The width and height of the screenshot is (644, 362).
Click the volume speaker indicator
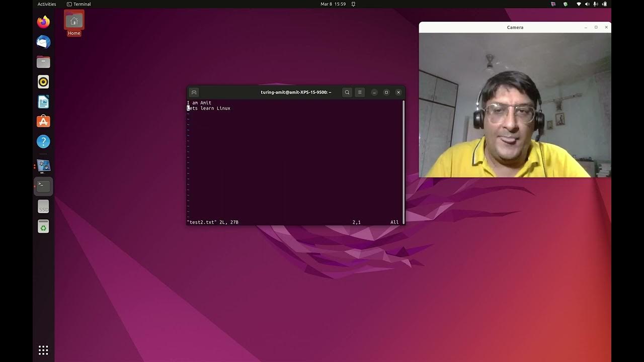(587, 4)
